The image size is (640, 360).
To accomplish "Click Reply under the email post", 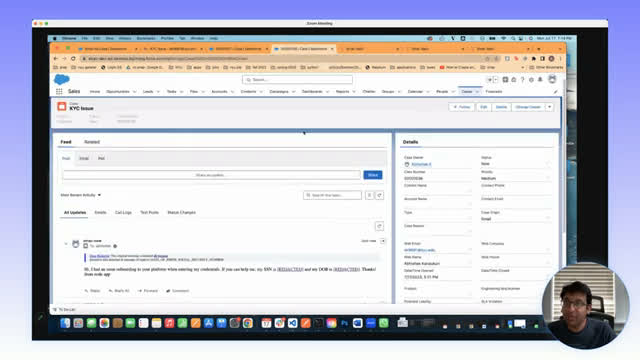I will click(x=92, y=291).
